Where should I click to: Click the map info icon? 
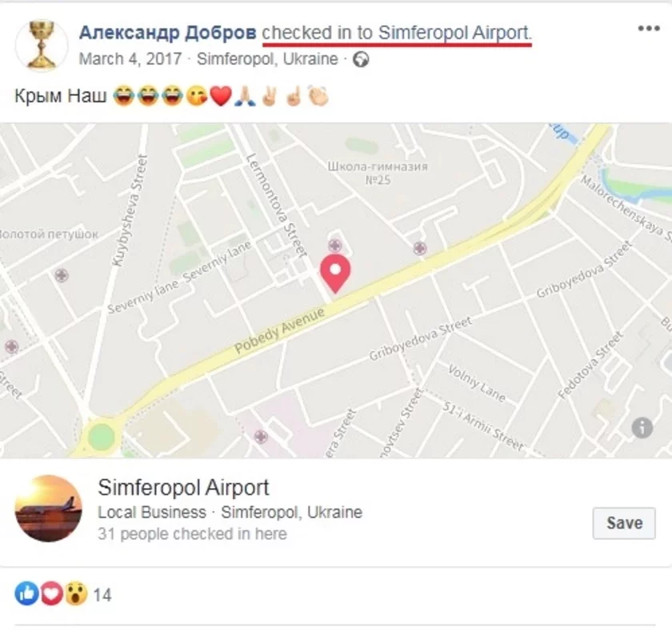coord(642,428)
